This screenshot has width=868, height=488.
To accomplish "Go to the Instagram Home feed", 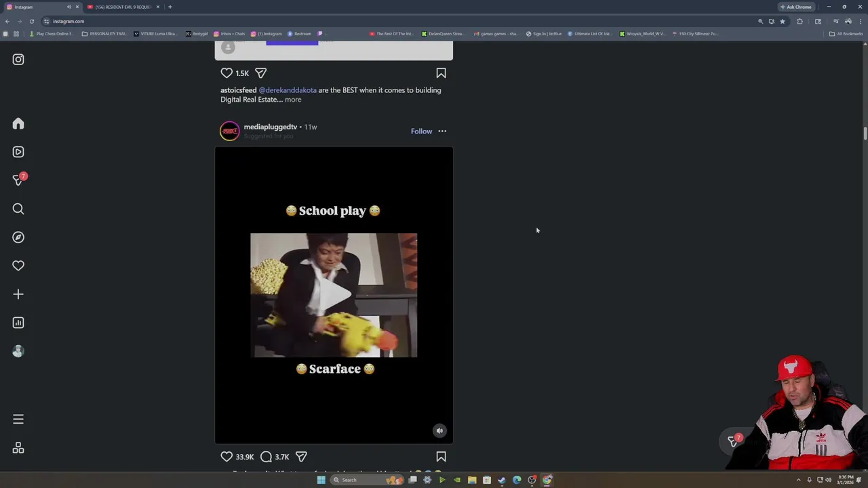I will point(18,123).
